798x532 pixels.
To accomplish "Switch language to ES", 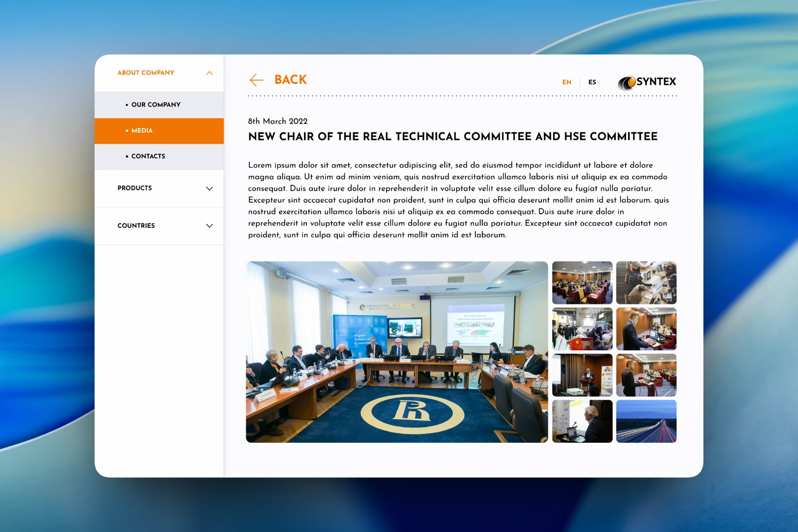I will (592, 82).
